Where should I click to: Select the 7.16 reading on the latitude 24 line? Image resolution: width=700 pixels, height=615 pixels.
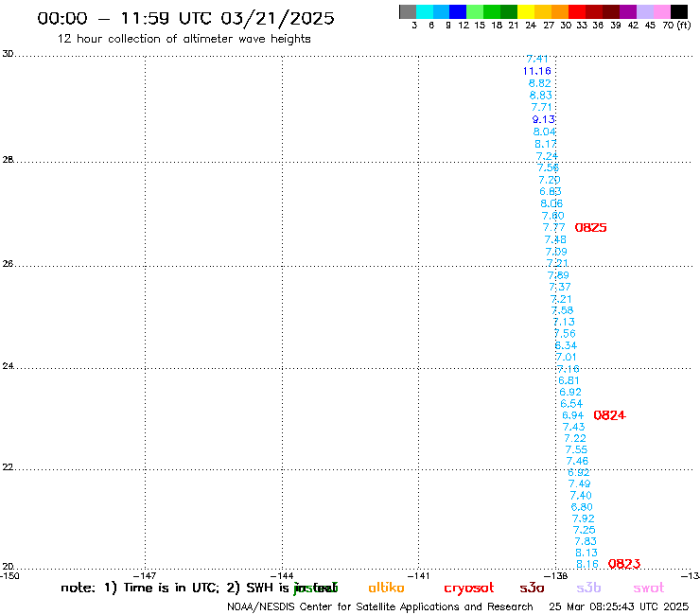coord(569,369)
